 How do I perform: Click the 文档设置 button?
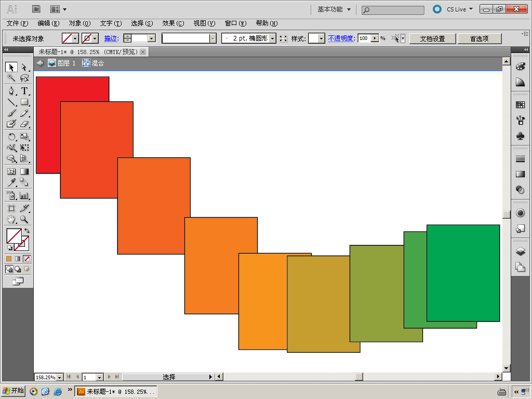pos(433,38)
